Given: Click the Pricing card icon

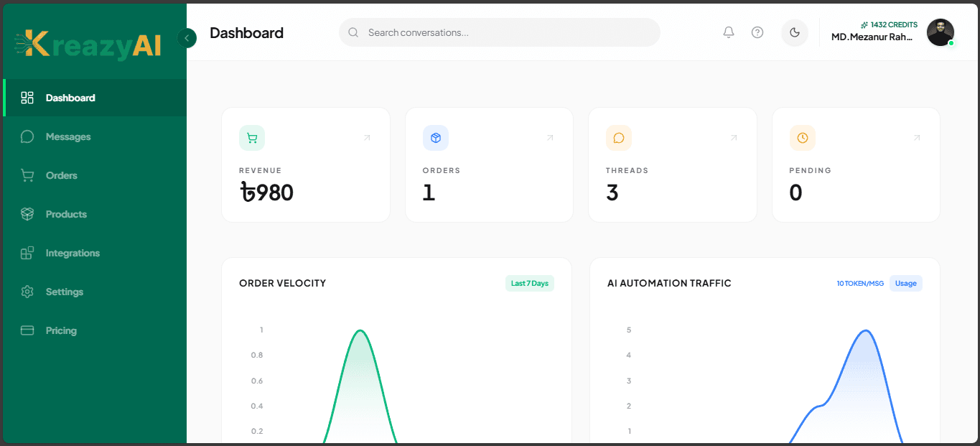Looking at the screenshot, I should tap(27, 330).
